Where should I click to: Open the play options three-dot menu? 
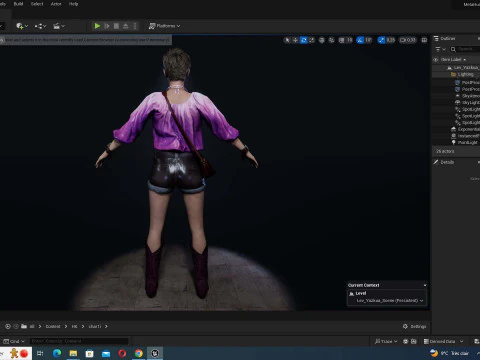click(x=135, y=26)
